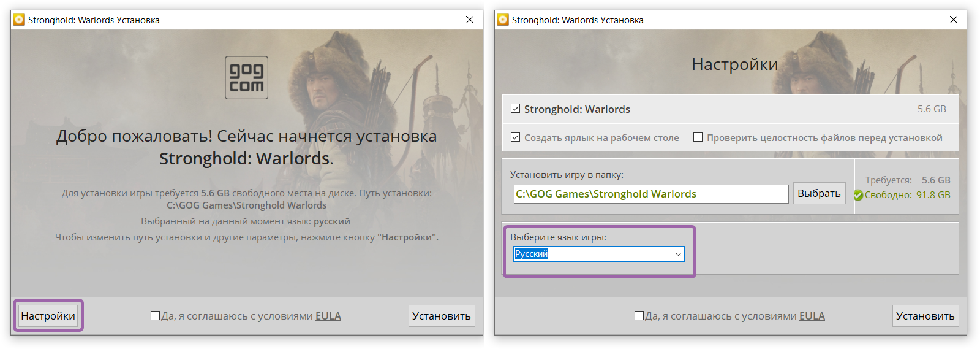Close the settings installer window
Image resolution: width=980 pixels, height=349 pixels.
954,20
